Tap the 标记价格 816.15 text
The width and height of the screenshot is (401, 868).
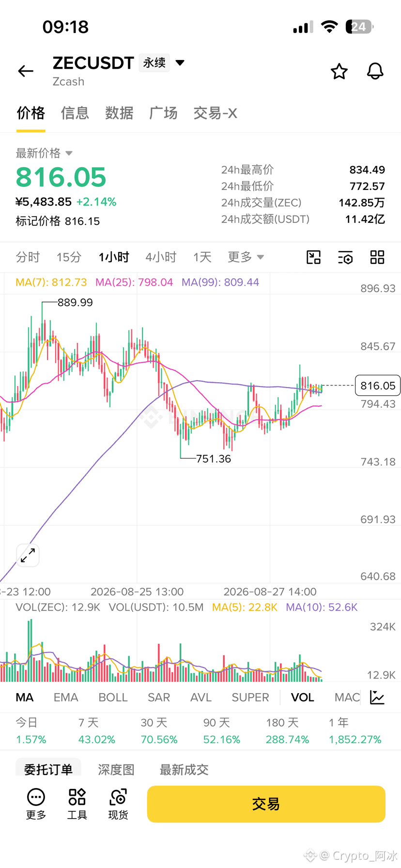pyautogui.click(x=58, y=221)
